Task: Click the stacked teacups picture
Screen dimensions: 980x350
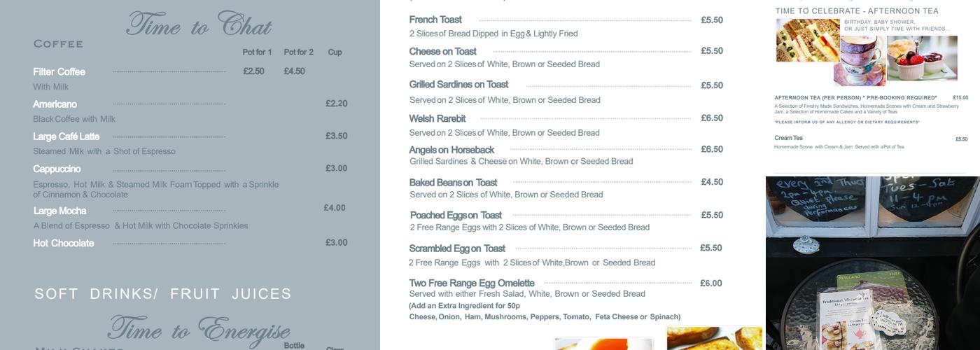Action: point(862,62)
